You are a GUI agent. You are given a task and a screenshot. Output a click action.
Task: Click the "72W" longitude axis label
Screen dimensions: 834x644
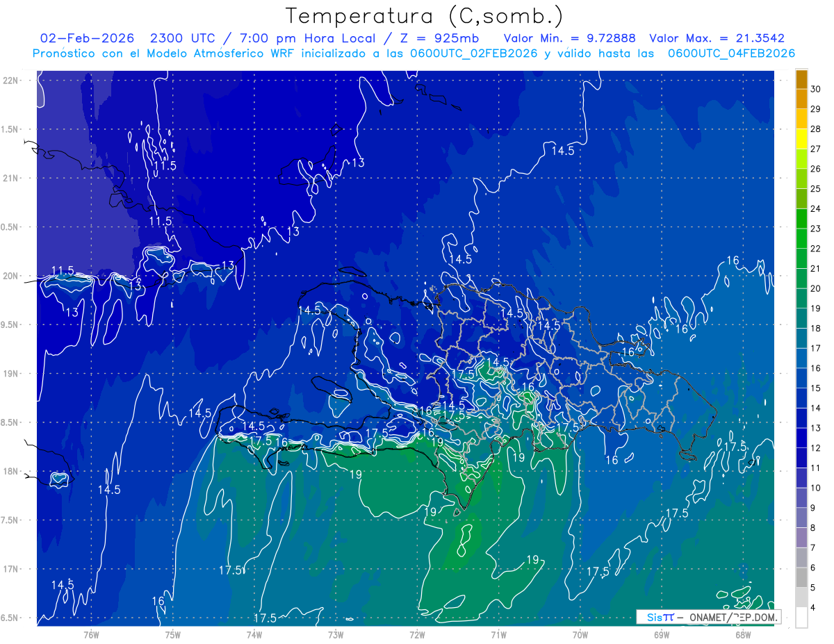(417, 635)
